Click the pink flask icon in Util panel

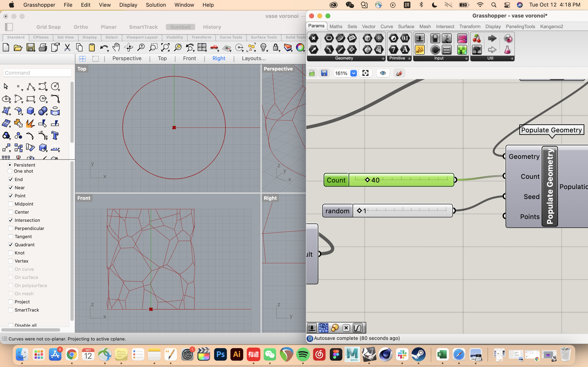tap(508, 50)
